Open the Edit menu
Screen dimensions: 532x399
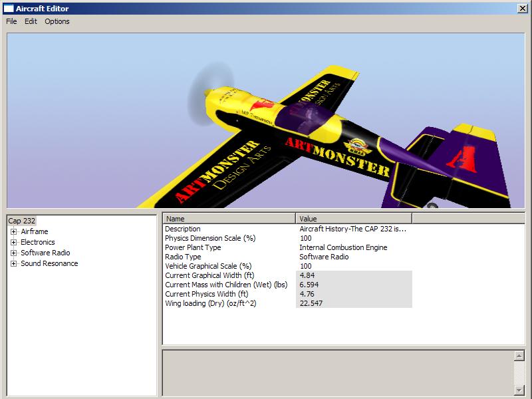(31, 21)
